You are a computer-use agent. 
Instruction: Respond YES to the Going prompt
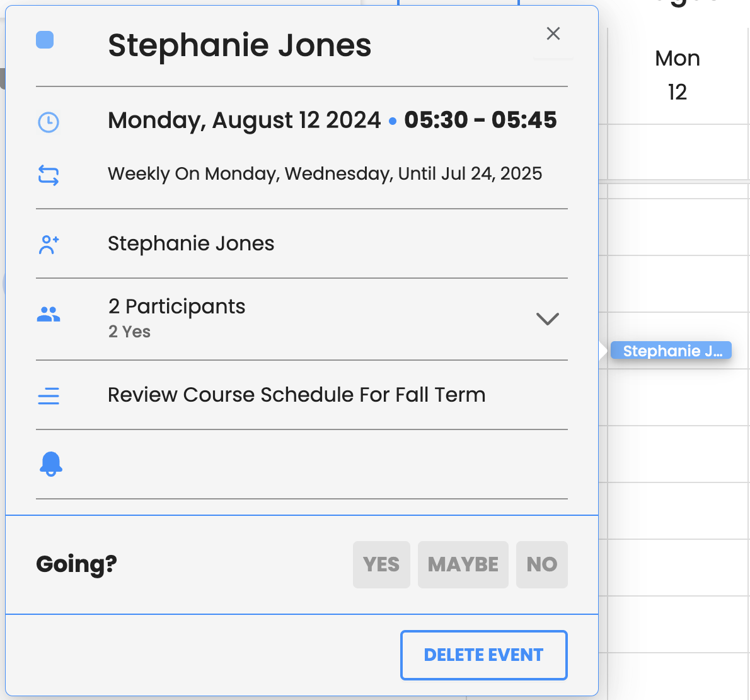(x=381, y=564)
